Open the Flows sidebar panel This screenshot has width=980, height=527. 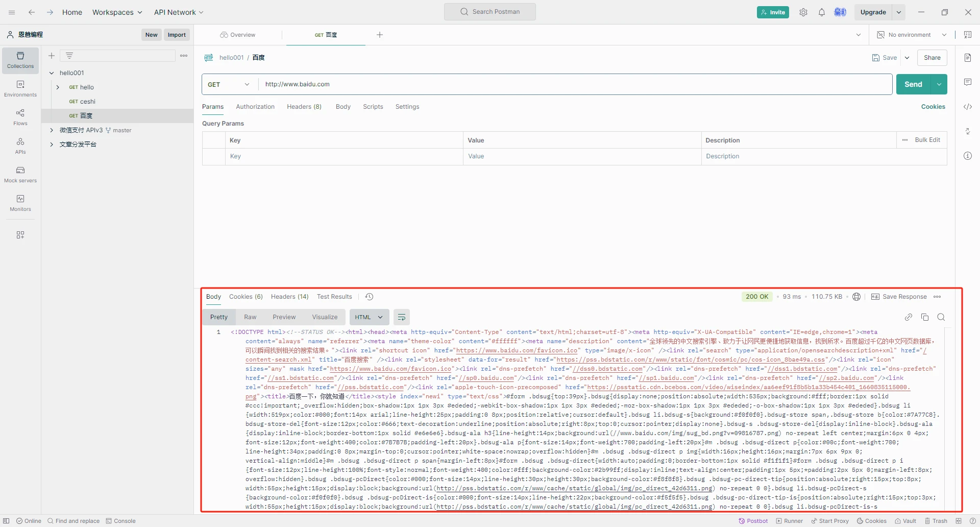tap(20, 117)
